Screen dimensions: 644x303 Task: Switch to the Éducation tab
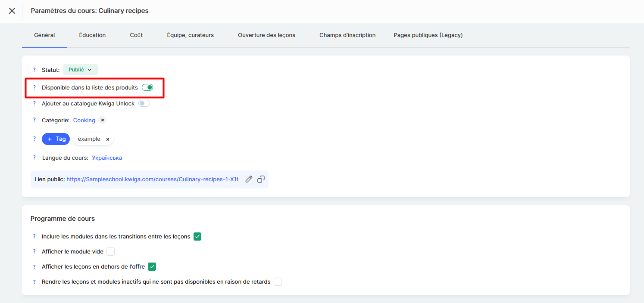(92, 35)
